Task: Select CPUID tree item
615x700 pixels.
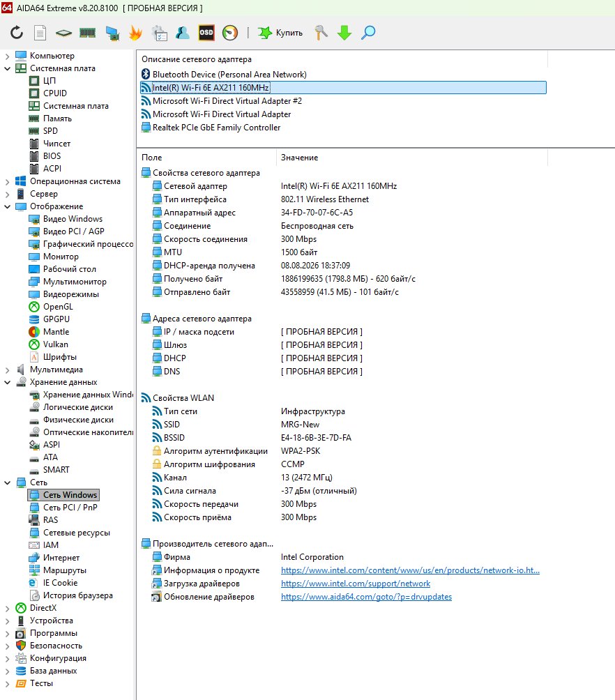Action: click(x=55, y=93)
